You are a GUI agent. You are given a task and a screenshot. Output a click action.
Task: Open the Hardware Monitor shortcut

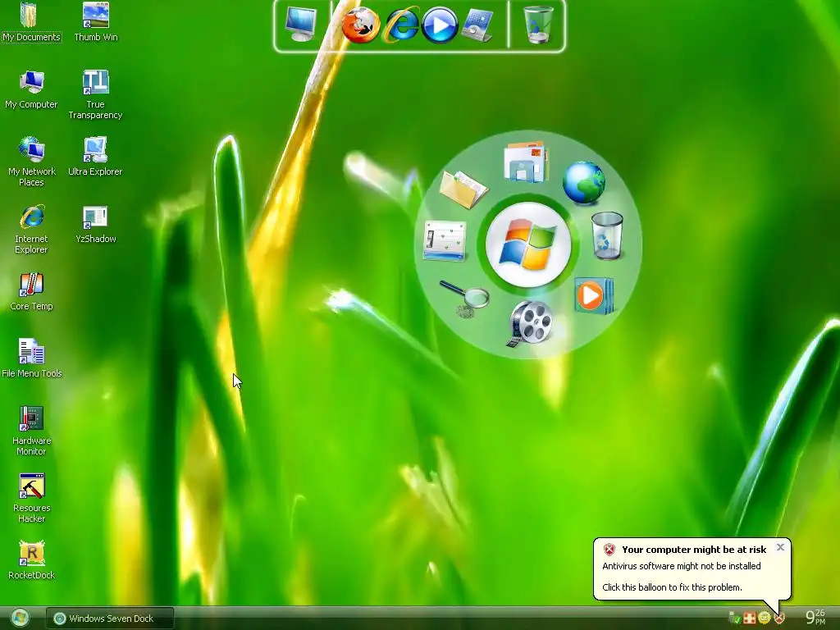point(31,431)
